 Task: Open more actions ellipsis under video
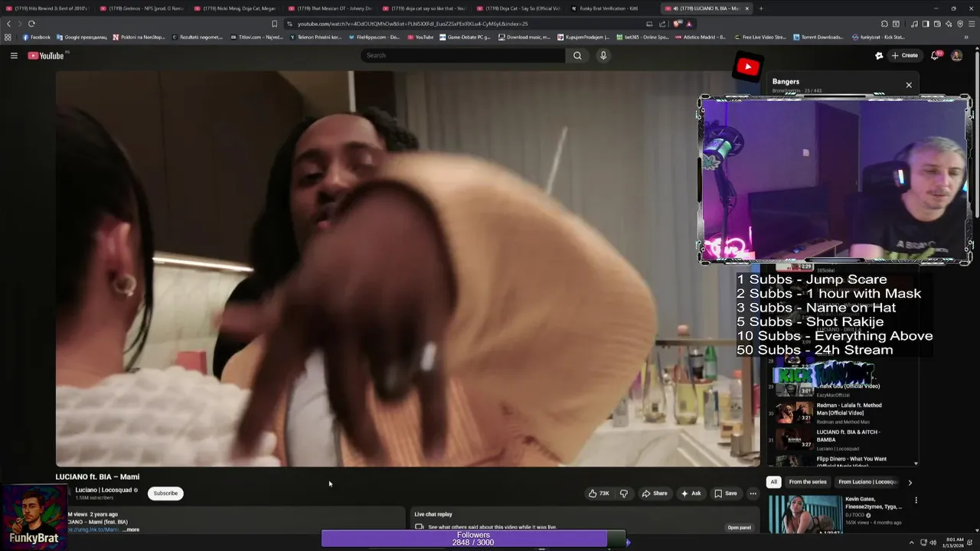753,494
